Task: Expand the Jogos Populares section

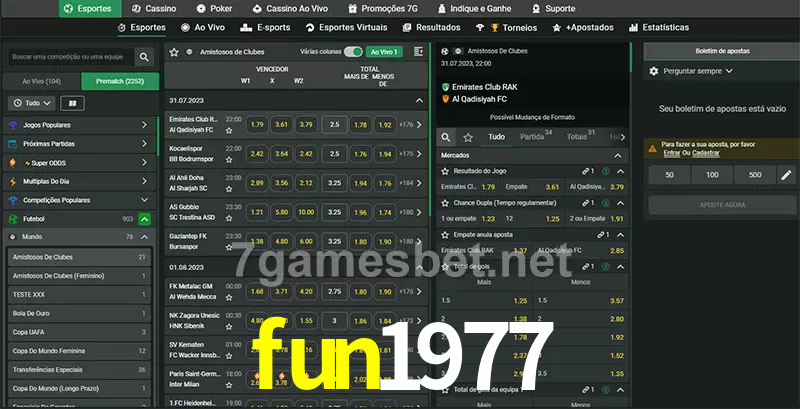Action: tap(145, 125)
